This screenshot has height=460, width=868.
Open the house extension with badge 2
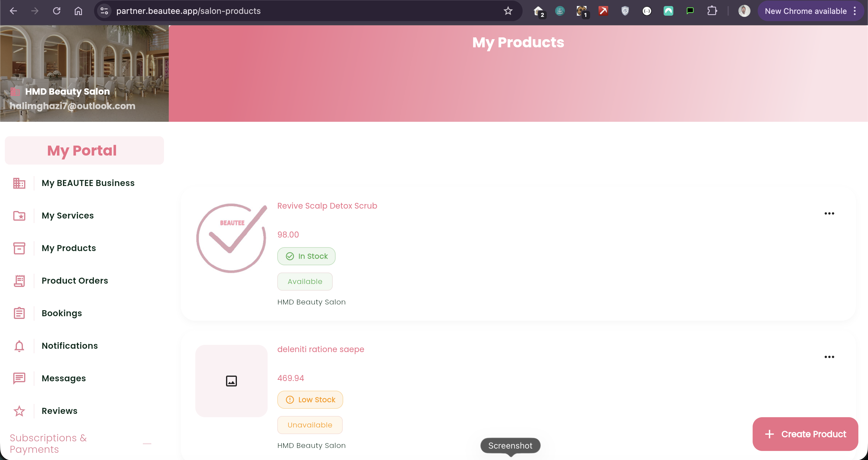tap(539, 11)
